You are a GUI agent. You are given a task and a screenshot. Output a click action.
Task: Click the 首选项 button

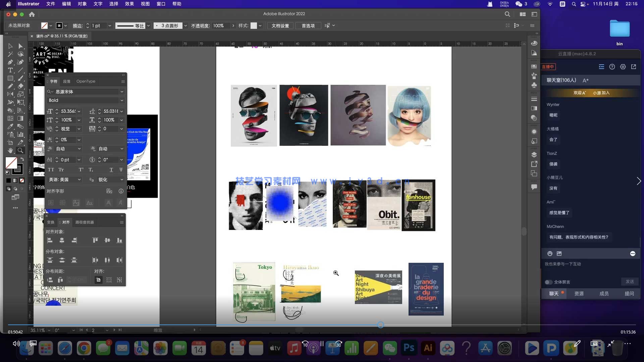[308, 25]
